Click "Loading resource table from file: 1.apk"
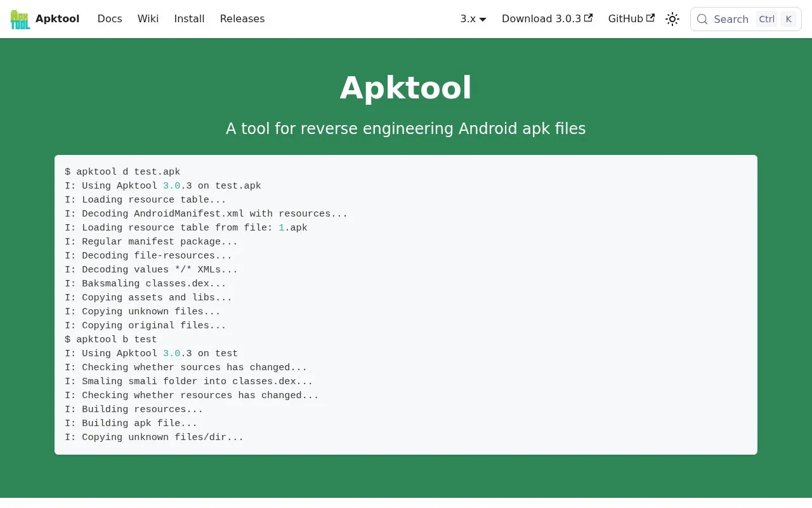Viewport: 812px width, 508px height. pyautogui.click(x=186, y=228)
